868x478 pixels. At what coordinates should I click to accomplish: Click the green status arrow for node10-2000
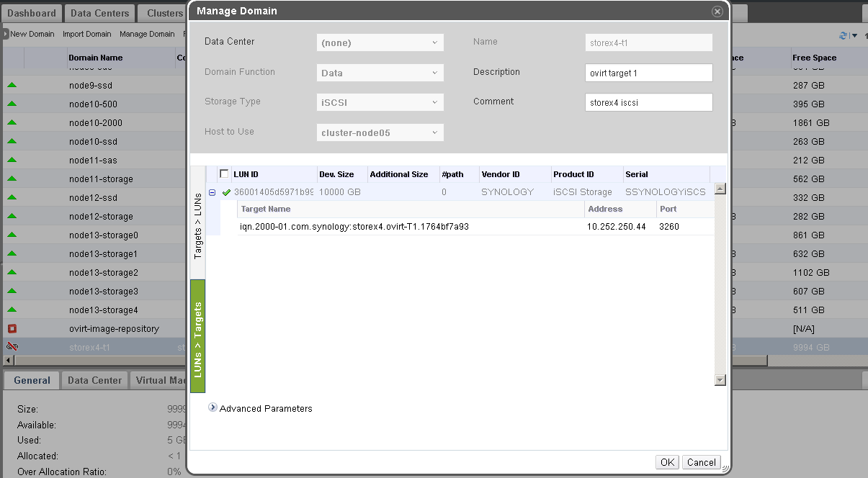[x=12, y=123]
